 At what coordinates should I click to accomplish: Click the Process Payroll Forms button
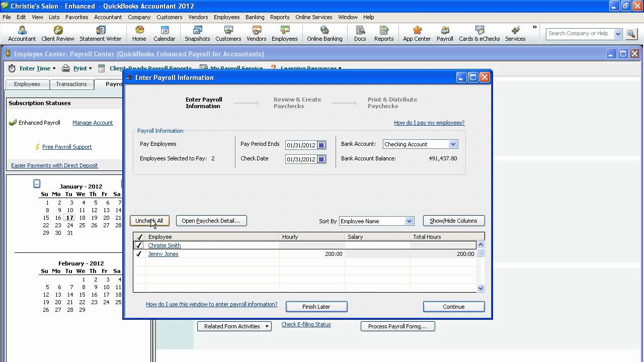(397, 326)
